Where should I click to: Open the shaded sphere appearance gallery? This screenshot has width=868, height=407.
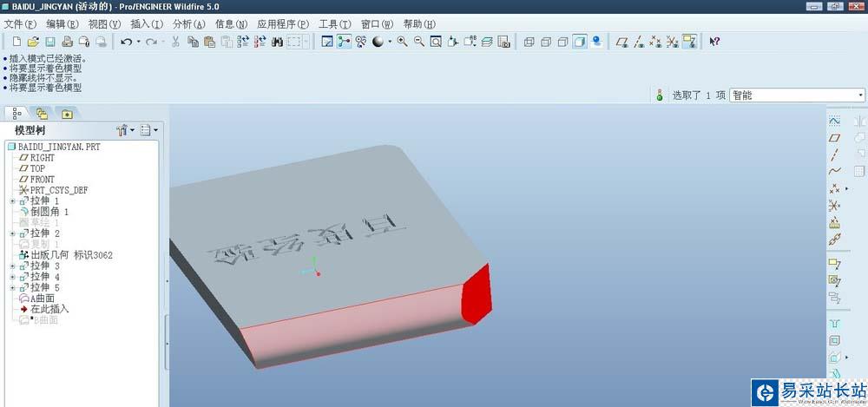378,42
